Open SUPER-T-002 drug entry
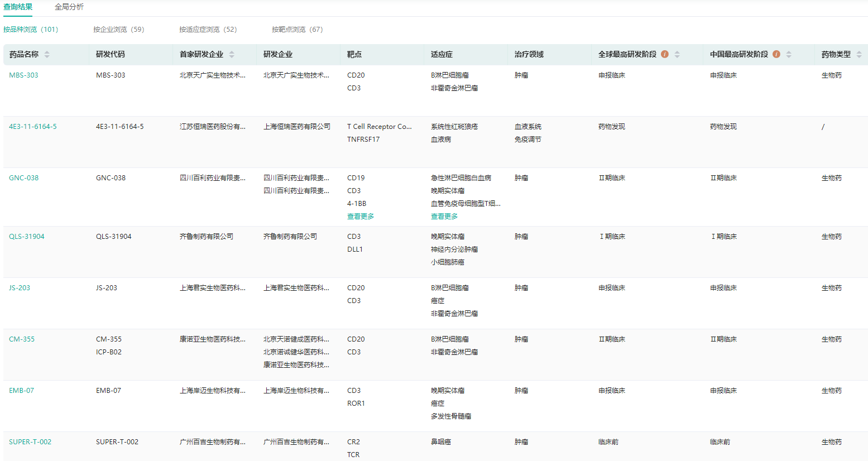868x461 pixels. tap(30, 442)
